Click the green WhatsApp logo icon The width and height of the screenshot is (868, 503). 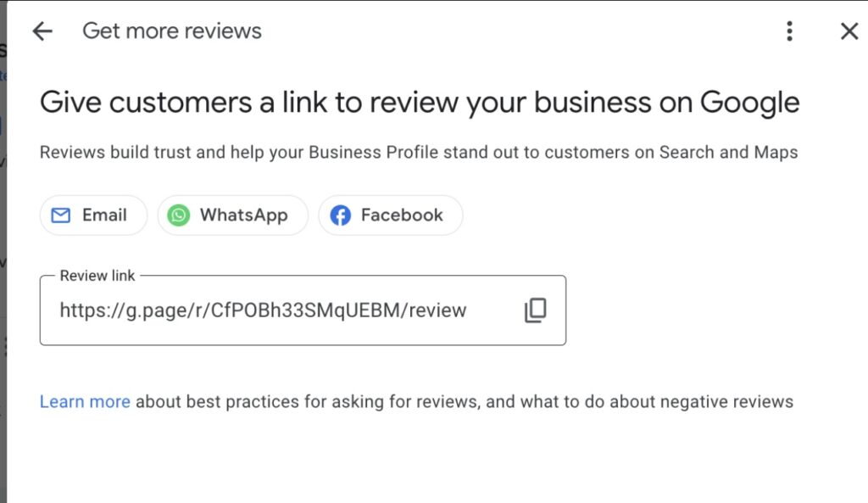click(x=179, y=215)
